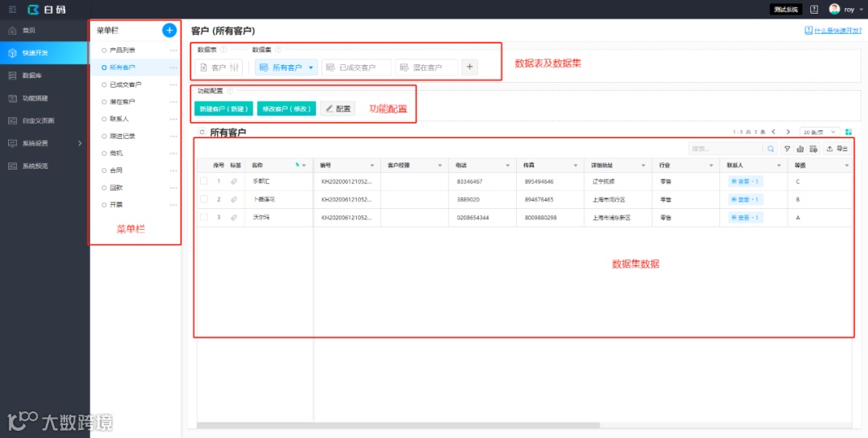This screenshot has width=868, height=438.
Task: Click the search magnifier icon
Action: pyautogui.click(x=770, y=149)
